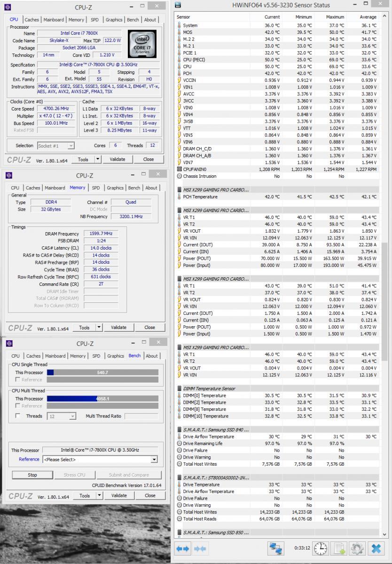Click app icon of CPU-Z Bench window title bar
Image resolution: width=392 pixels, height=564 pixels.
[x=9, y=344]
